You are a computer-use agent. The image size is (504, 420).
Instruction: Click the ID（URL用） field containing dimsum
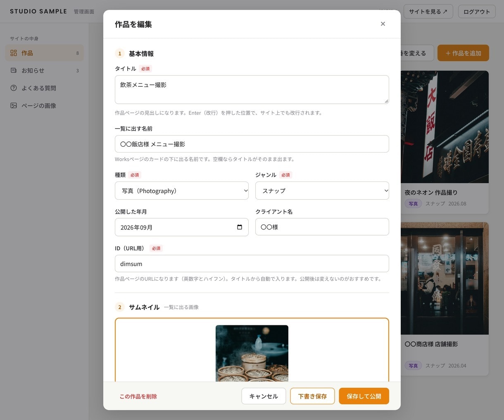pyautogui.click(x=252, y=264)
